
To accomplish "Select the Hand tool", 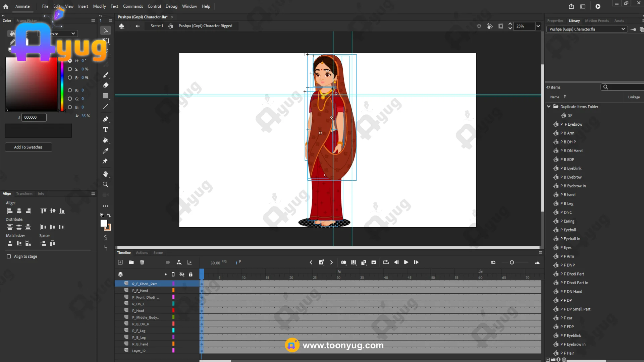I will pyautogui.click(x=106, y=174).
